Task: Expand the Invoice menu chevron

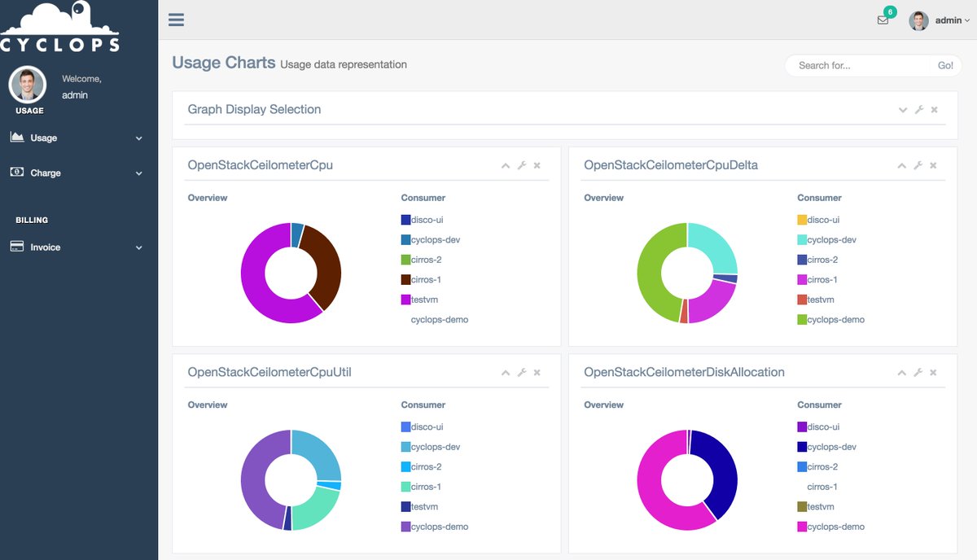Action: point(139,247)
